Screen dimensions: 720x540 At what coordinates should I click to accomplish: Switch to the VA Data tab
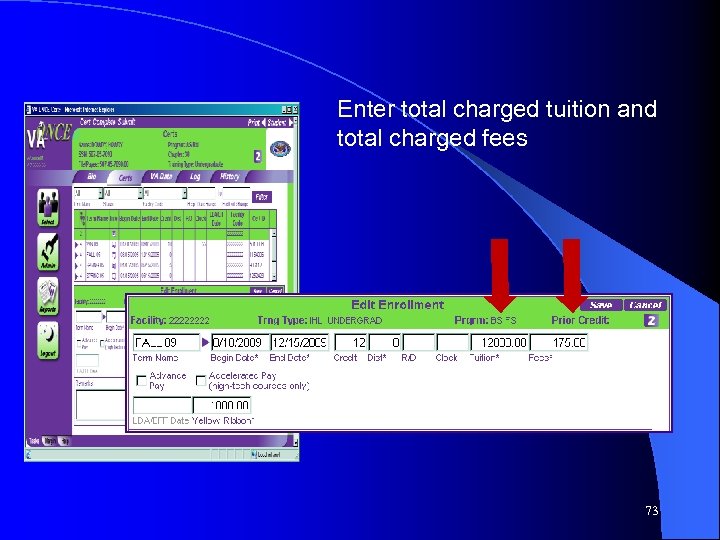pyautogui.click(x=161, y=176)
